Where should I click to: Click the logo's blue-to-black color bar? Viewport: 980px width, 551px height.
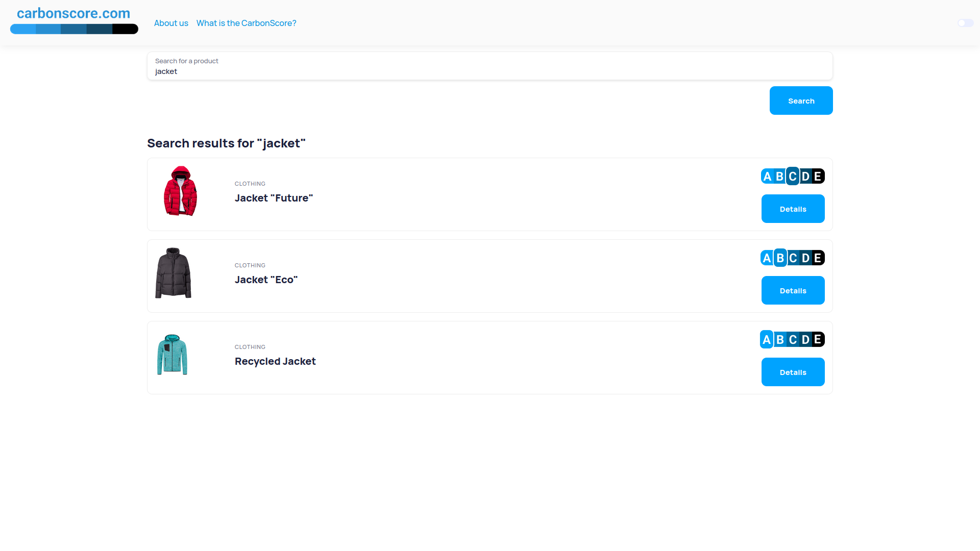click(74, 29)
